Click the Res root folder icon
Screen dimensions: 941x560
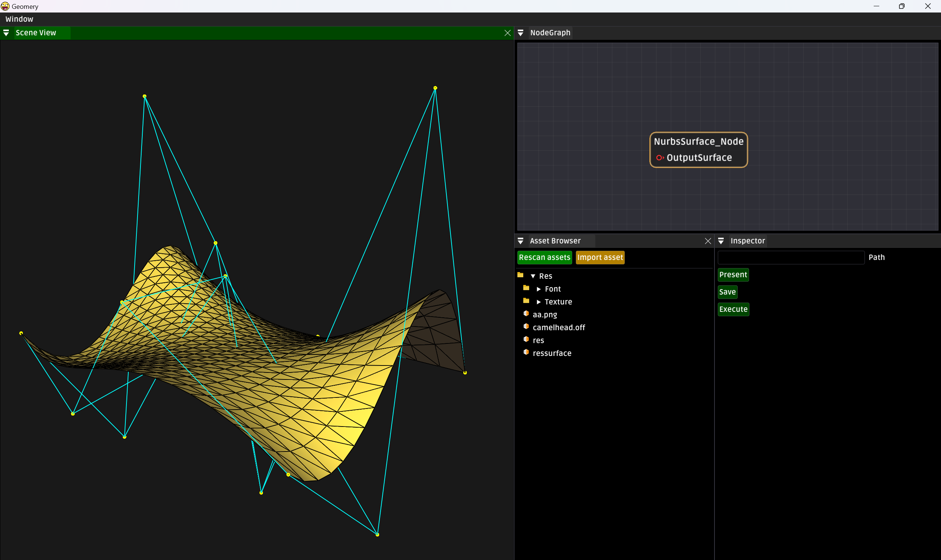tap(520, 275)
